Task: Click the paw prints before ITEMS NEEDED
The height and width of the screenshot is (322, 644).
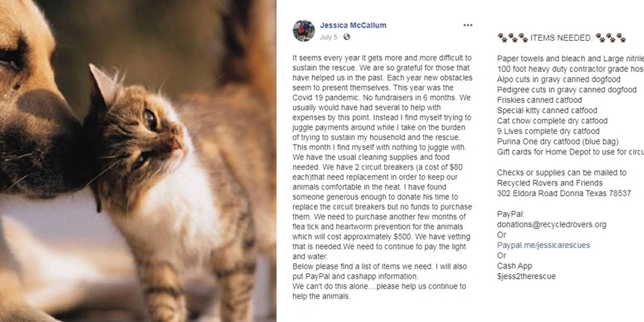Action: tap(512, 38)
